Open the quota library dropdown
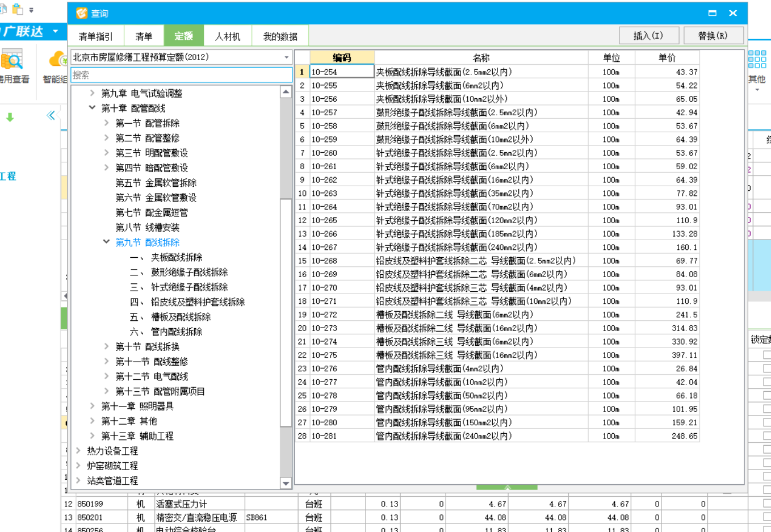The image size is (771, 532). click(x=287, y=57)
